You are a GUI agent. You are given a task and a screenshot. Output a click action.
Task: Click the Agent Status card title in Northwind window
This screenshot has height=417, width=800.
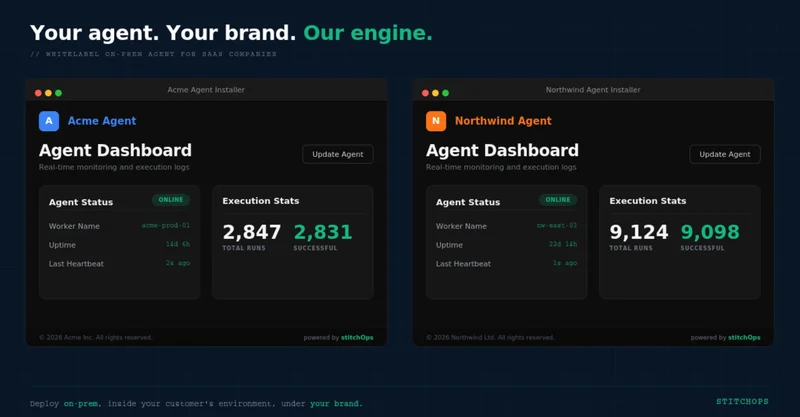(x=468, y=202)
